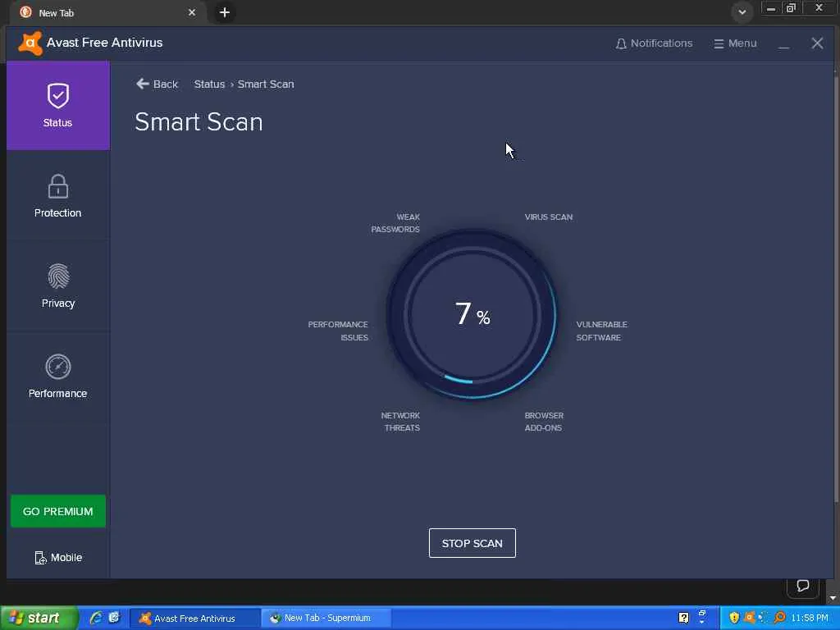Expand the browser tab search dropdown
The image size is (840, 630).
click(742, 12)
